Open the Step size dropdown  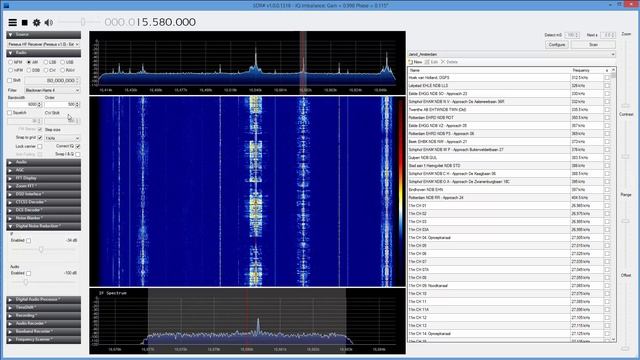point(62,138)
